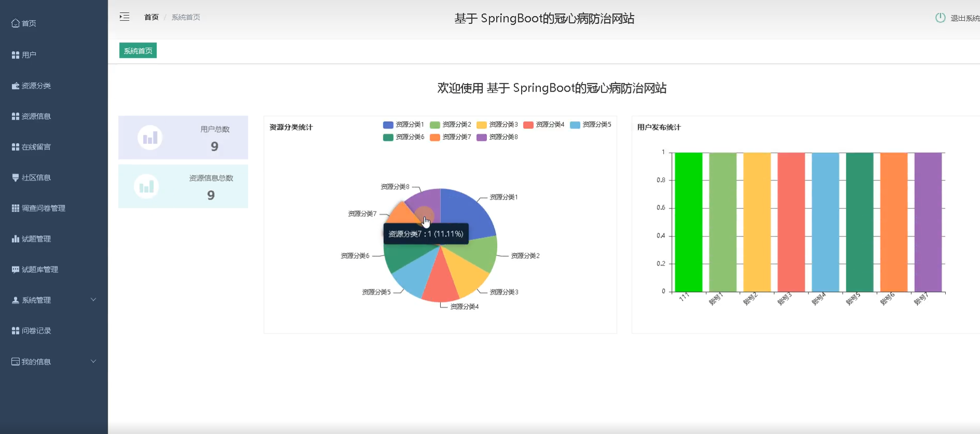Click the bar chart icon next to 试题管理
980x434 pixels.
[16, 239]
